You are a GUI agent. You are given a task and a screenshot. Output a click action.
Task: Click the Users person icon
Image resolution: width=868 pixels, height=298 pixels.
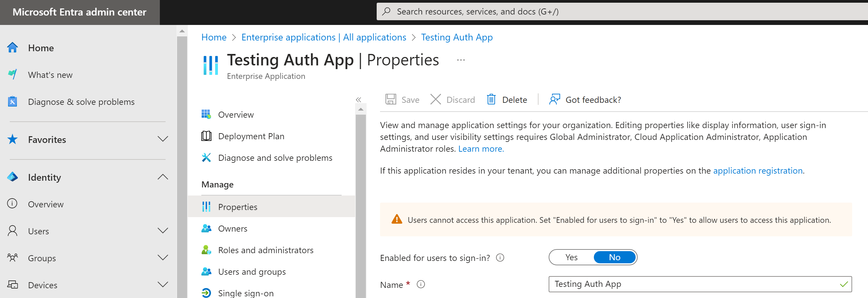[x=12, y=231]
